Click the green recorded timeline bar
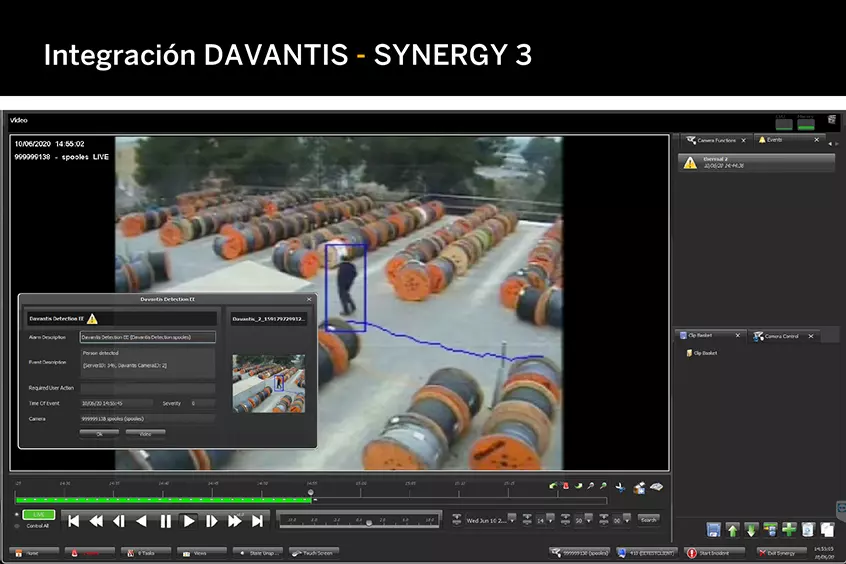The height and width of the screenshot is (564, 846). 163,500
